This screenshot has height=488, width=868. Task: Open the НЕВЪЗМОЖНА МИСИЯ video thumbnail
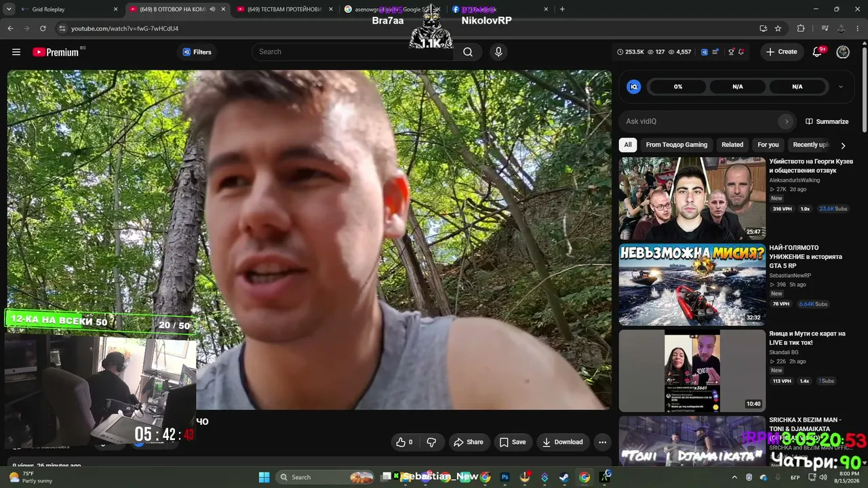[x=692, y=285]
